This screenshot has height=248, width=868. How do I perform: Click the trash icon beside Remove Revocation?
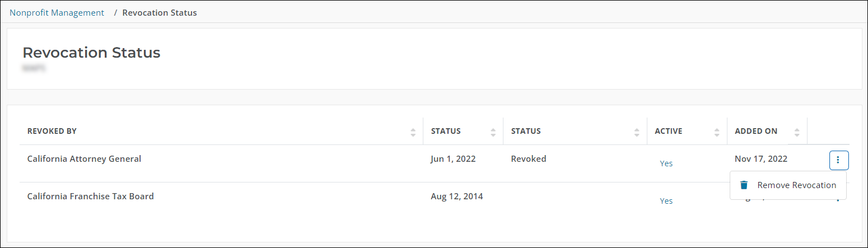pyautogui.click(x=744, y=185)
